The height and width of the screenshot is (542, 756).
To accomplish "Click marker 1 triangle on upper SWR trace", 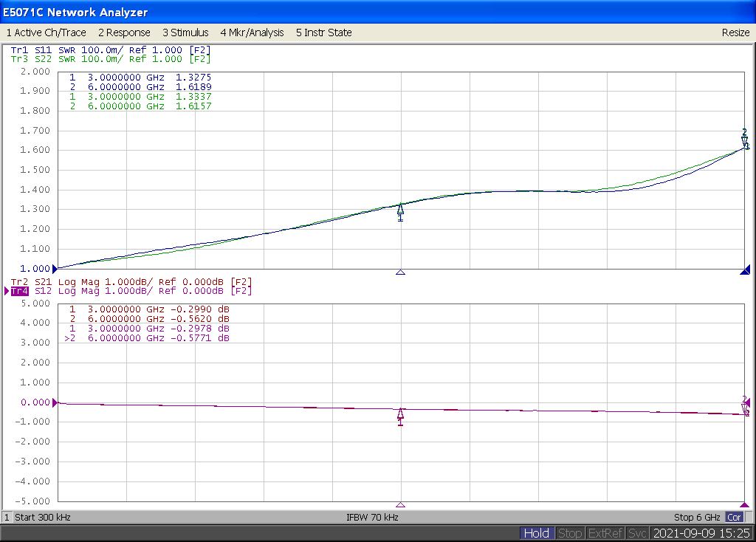I will [x=401, y=210].
